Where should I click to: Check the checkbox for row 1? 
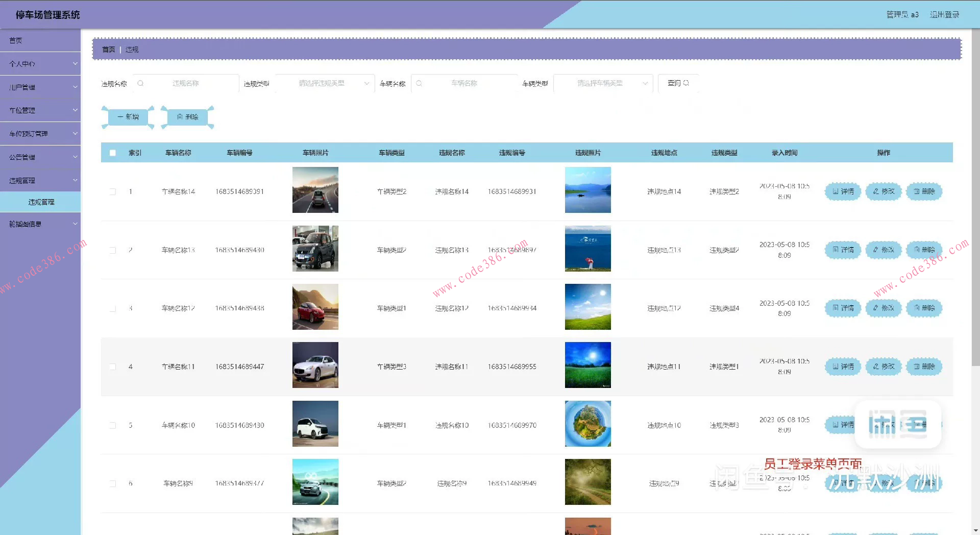pyautogui.click(x=113, y=192)
